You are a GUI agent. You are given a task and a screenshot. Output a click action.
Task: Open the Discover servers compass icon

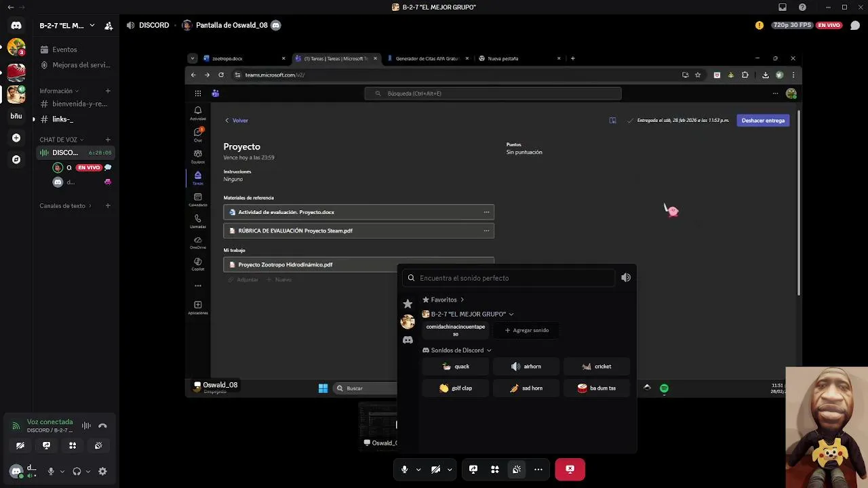[16, 159]
